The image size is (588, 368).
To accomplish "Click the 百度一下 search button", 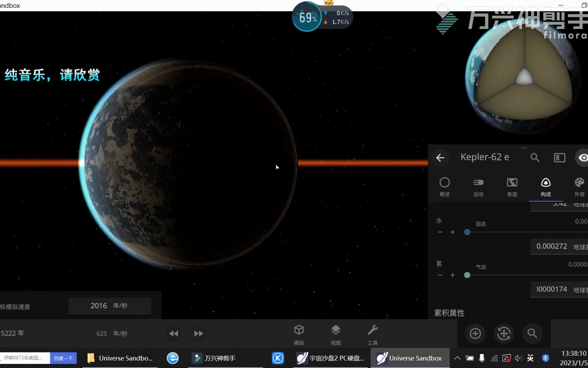I will click(63, 358).
